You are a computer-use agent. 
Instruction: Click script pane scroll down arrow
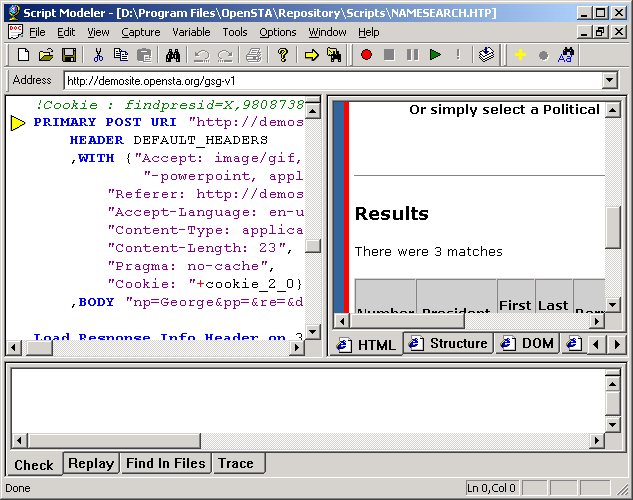(x=313, y=332)
